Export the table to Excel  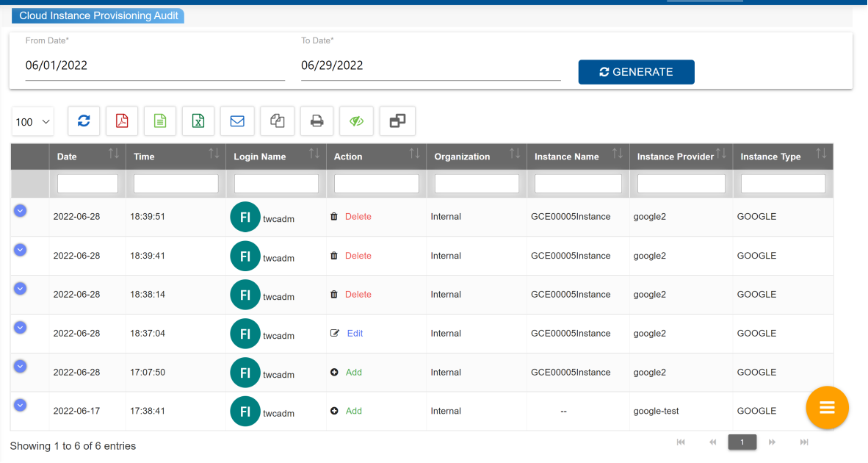198,121
